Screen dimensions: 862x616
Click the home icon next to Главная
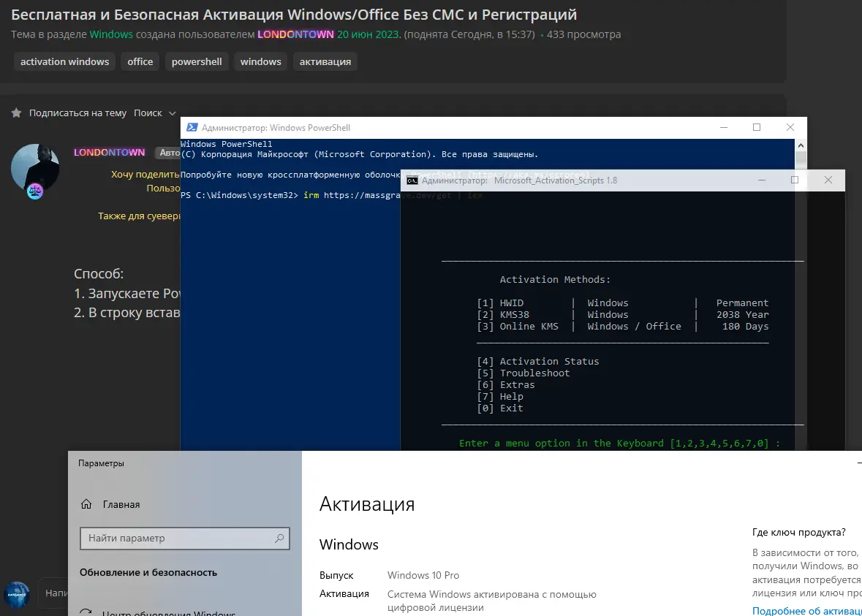pos(86,504)
